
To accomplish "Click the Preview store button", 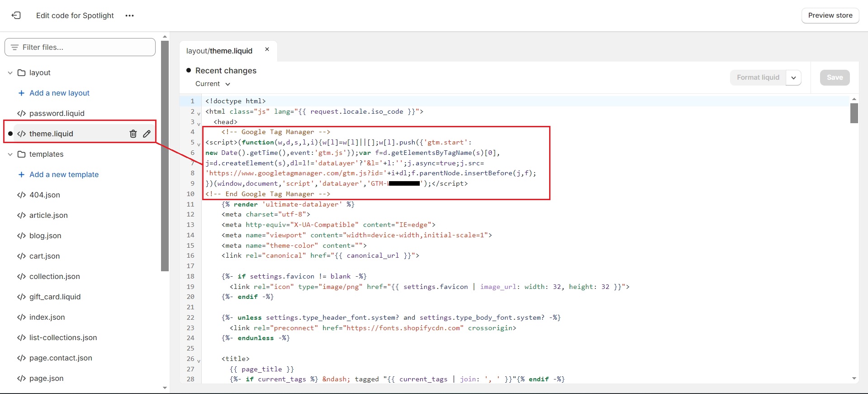I will (830, 15).
